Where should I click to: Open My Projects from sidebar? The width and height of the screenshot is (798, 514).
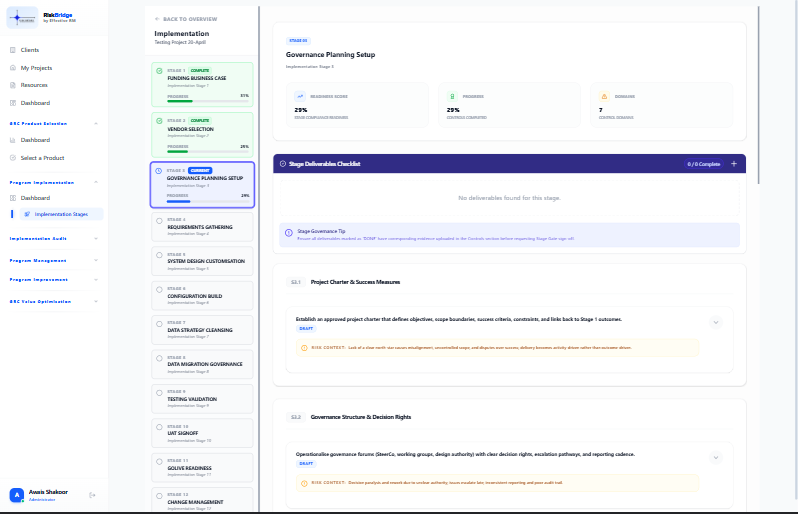36,68
